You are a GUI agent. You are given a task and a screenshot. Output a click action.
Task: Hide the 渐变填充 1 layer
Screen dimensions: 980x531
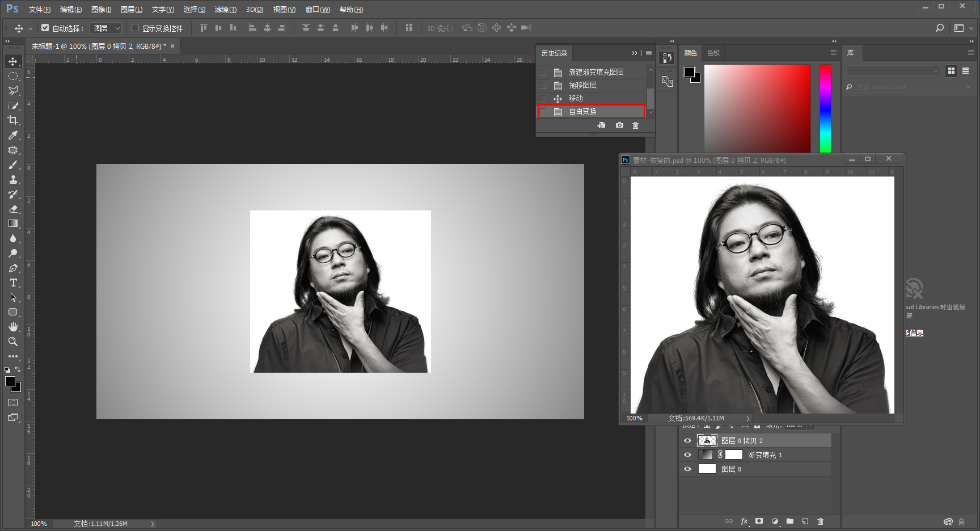[x=687, y=455]
